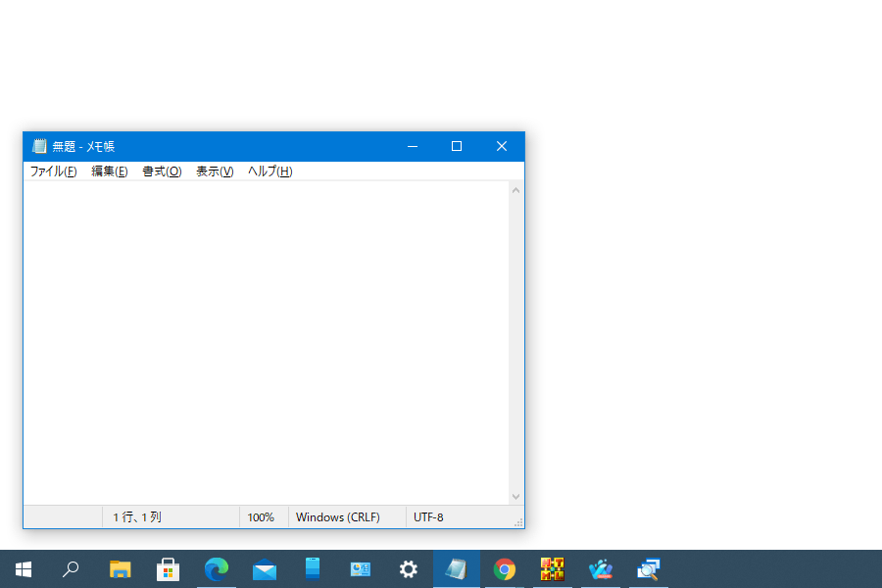This screenshot has height=588, width=882.
Task: Launch Microsoft Store from the taskbar
Action: (x=168, y=569)
